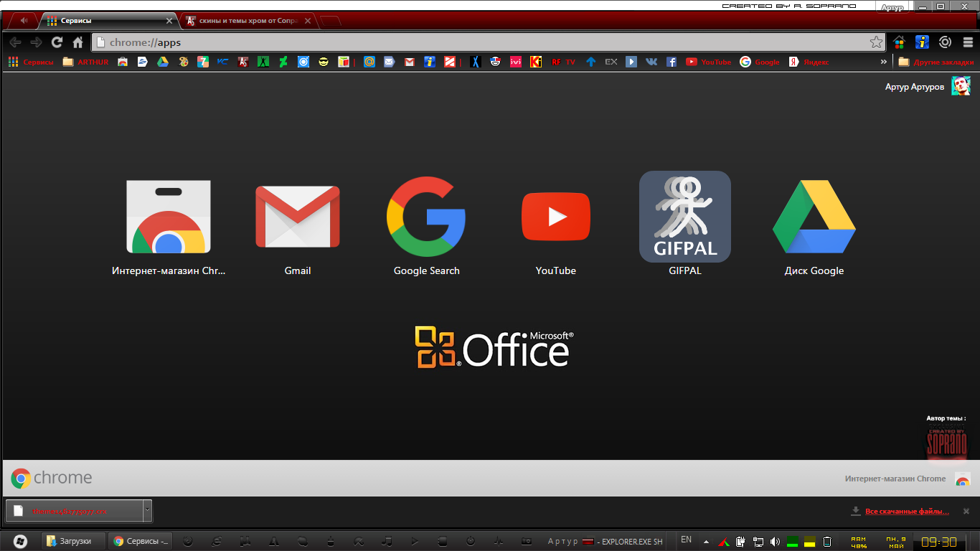The image size is (980, 551).
Task: Bookmark this page with the star
Action: (x=876, y=42)
